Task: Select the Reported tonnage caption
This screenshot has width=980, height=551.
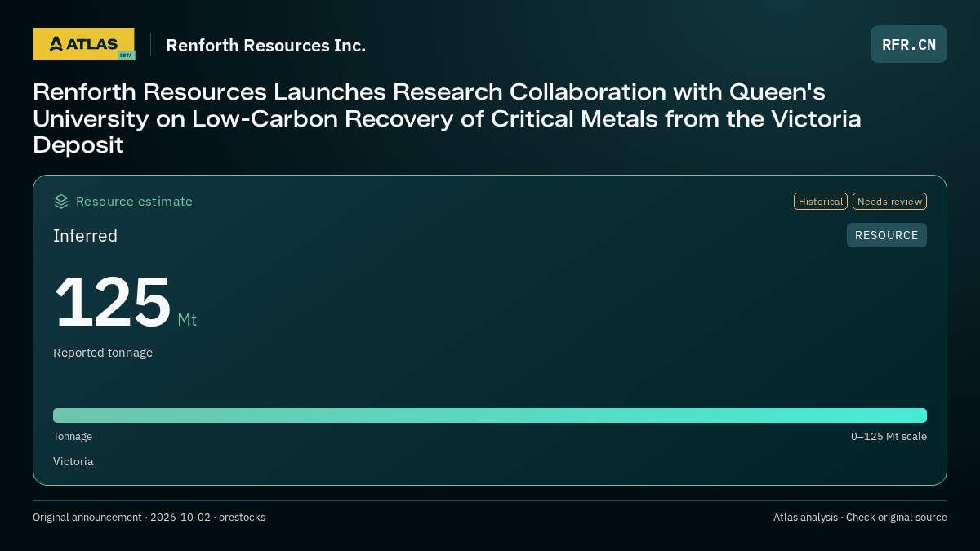Action: [103, 353]
